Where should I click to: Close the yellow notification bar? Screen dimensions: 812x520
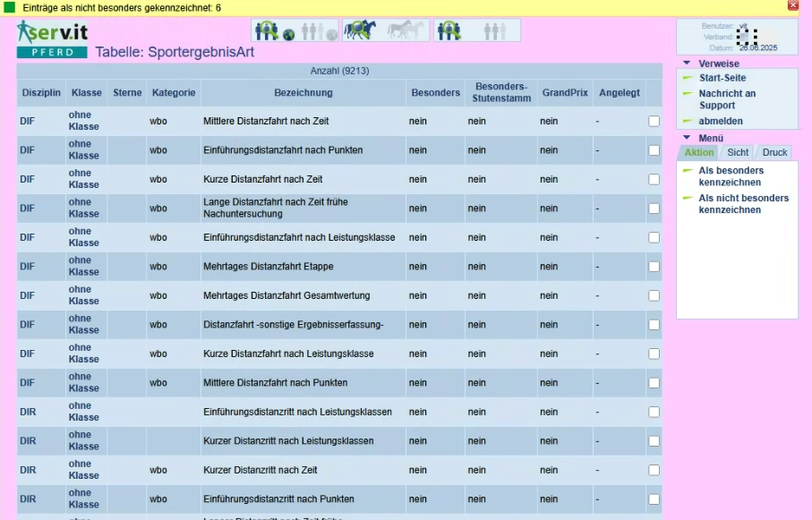point(793,5)
